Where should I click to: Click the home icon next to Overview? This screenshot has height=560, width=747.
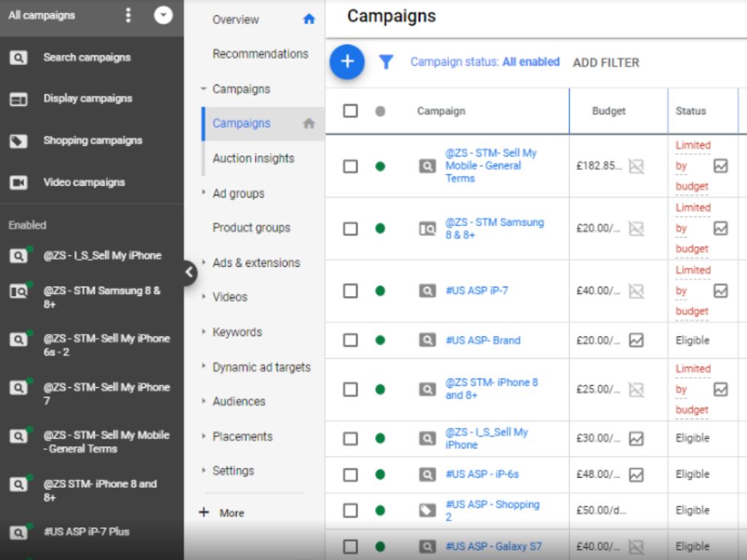click(x=309, y=20)
